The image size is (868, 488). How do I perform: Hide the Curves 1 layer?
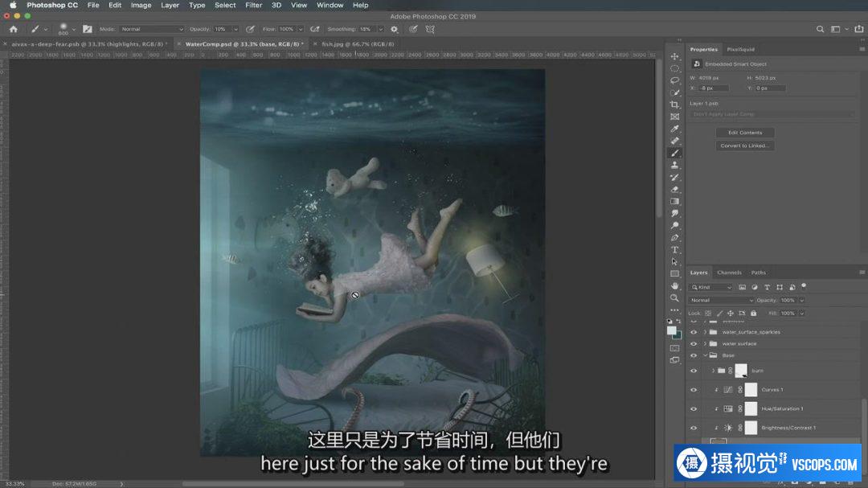[x=694, y=390]
